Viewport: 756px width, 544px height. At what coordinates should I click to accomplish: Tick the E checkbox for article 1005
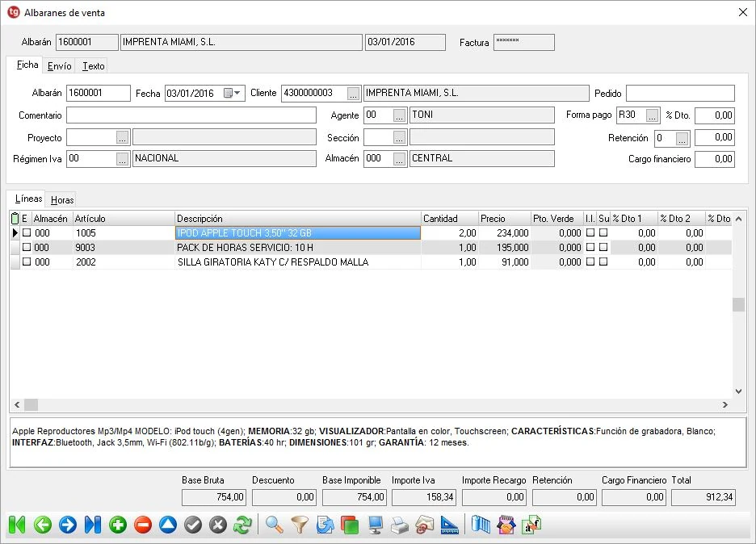click(x=27, y=232)
